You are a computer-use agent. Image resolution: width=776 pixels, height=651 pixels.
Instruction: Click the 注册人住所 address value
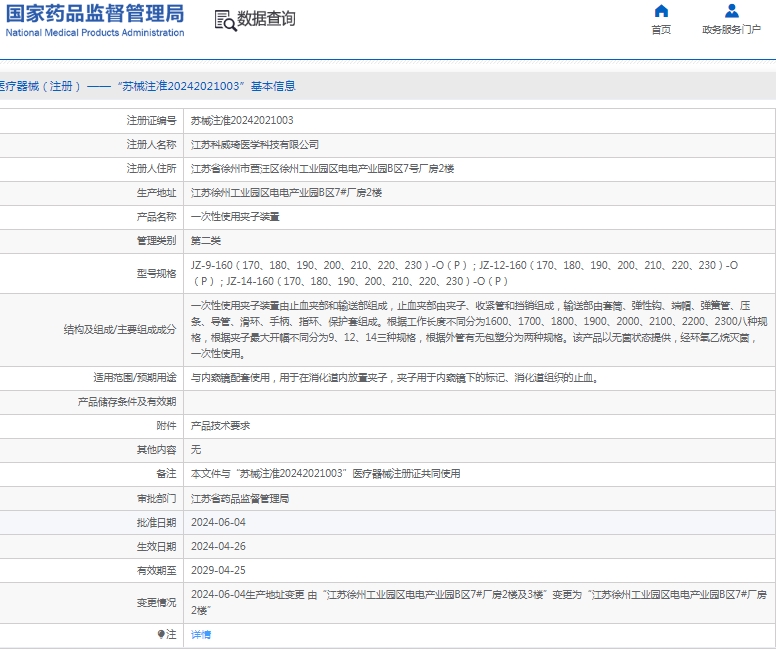(x=322, y=169)
